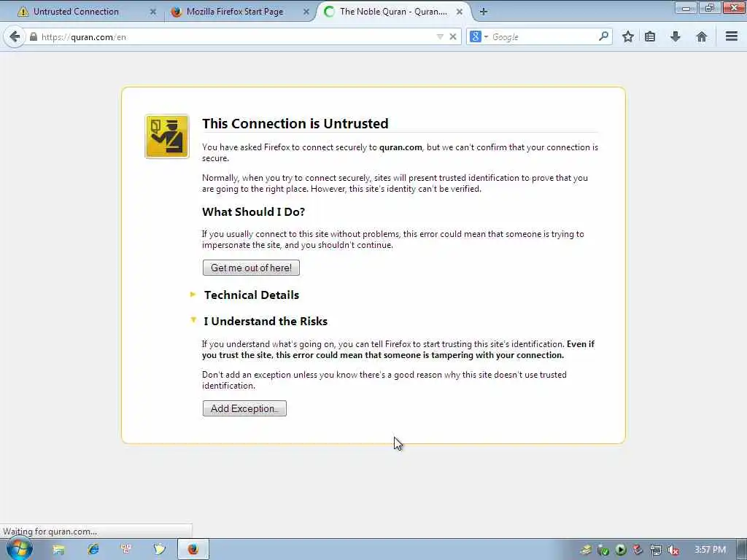
Task: Open a new tab with the plus button
Action: tap(484, 12)
